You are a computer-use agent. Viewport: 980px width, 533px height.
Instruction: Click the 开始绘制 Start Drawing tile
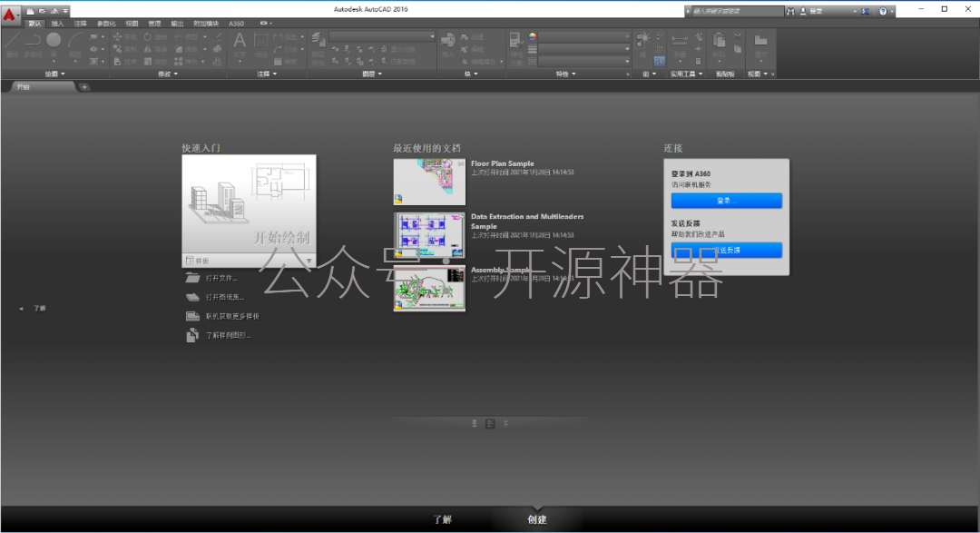tap(249, 204)
